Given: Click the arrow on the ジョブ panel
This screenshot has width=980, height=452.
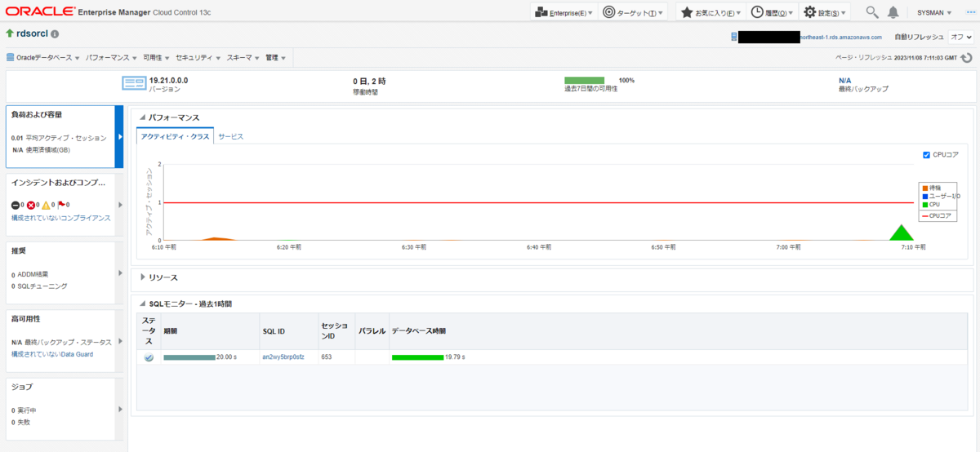Looking at the screenshot, I should click(120, 410).
